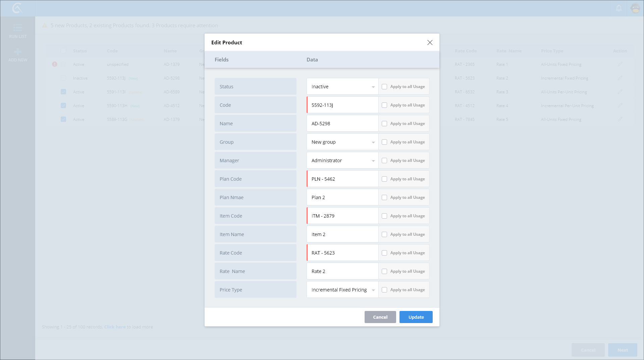This screenshot has width=644, height=360.
Task: Click the app logo in header
Action: [17, 8]
